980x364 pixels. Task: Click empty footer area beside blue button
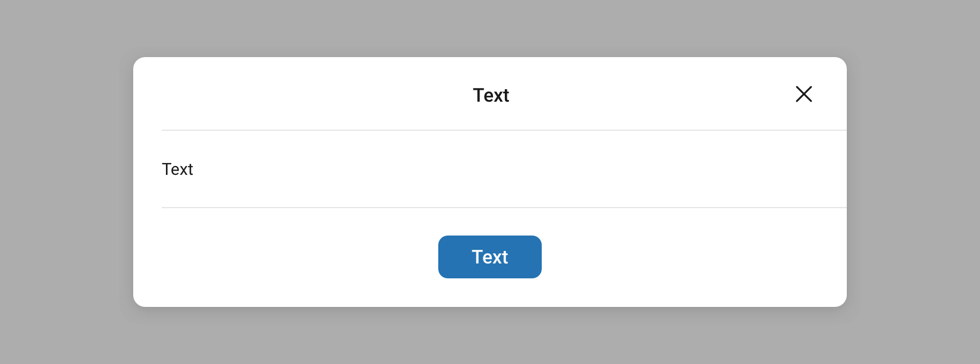pos(654,257)
